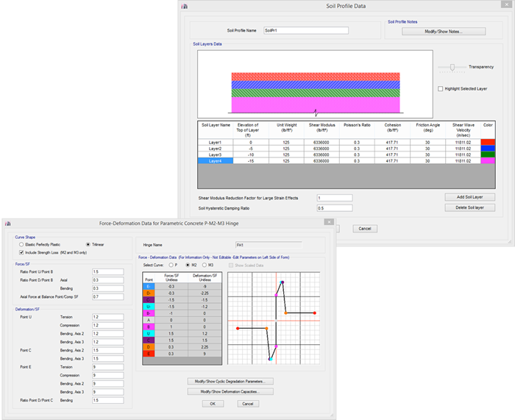Click orange point D row in hinge table

[182, 347]
